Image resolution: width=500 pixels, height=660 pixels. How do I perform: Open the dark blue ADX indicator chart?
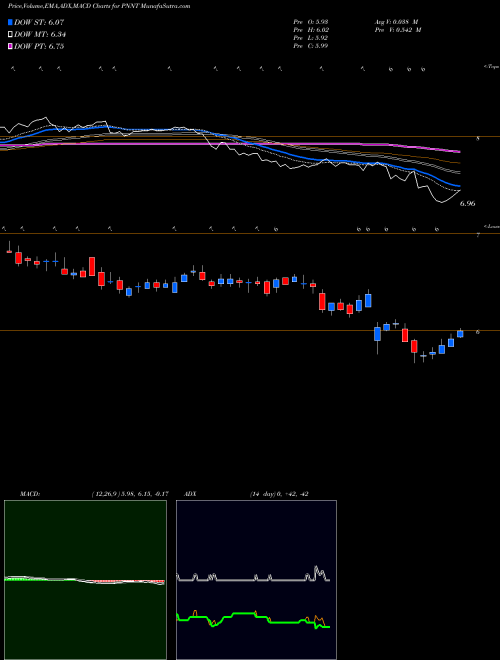coord(256,580)
